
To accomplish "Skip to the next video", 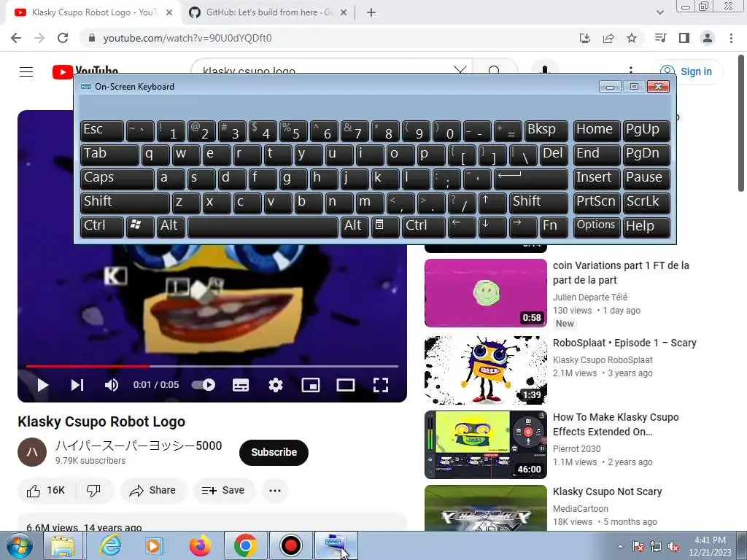I will [x=77, y=385].
